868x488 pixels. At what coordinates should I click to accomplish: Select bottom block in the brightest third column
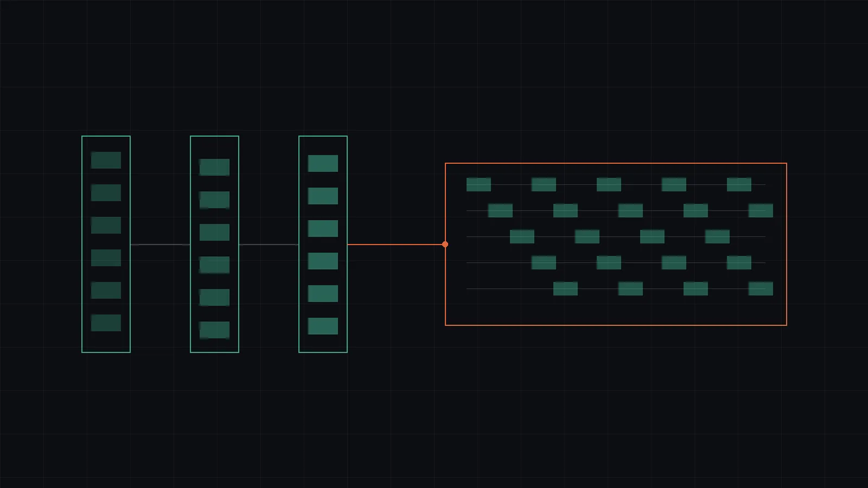(x=323, y=326)
